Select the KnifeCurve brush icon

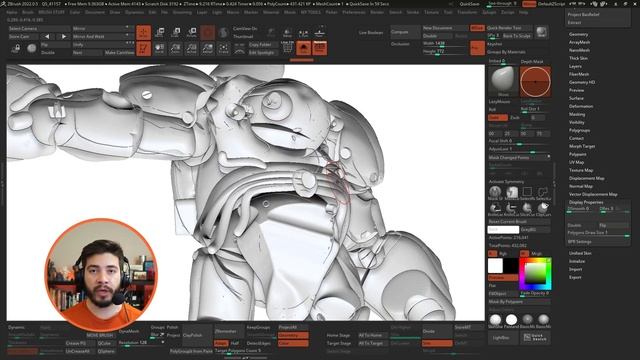click(x=511, y=209)
